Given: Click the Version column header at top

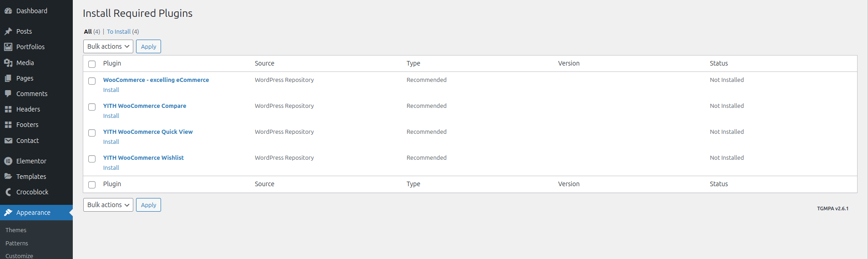Looking at the screenshot, I should [569, 63].
